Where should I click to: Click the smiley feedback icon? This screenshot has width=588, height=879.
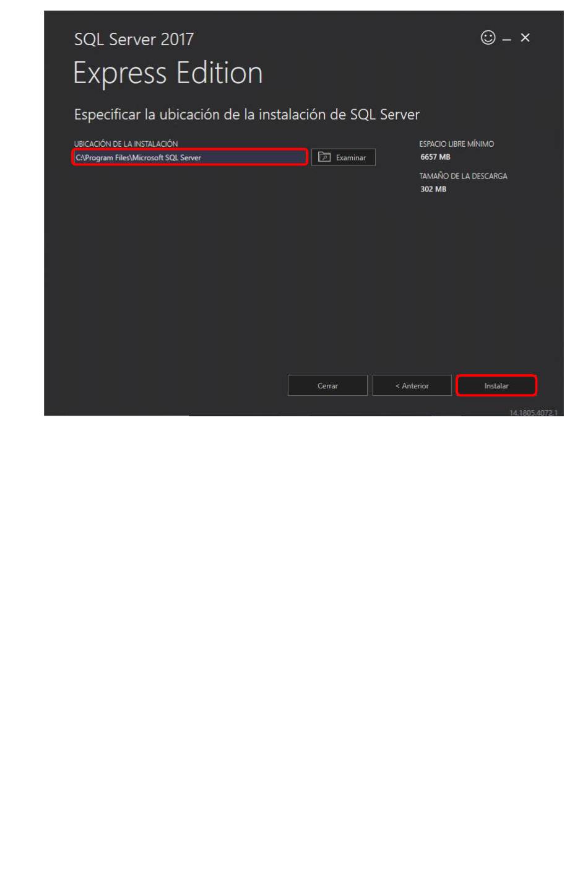488,38
